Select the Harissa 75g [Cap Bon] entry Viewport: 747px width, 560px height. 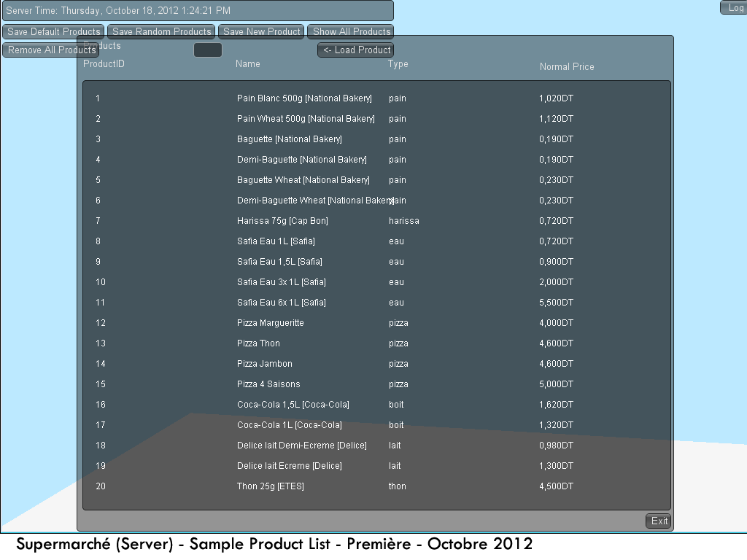[x=282, y=221]
